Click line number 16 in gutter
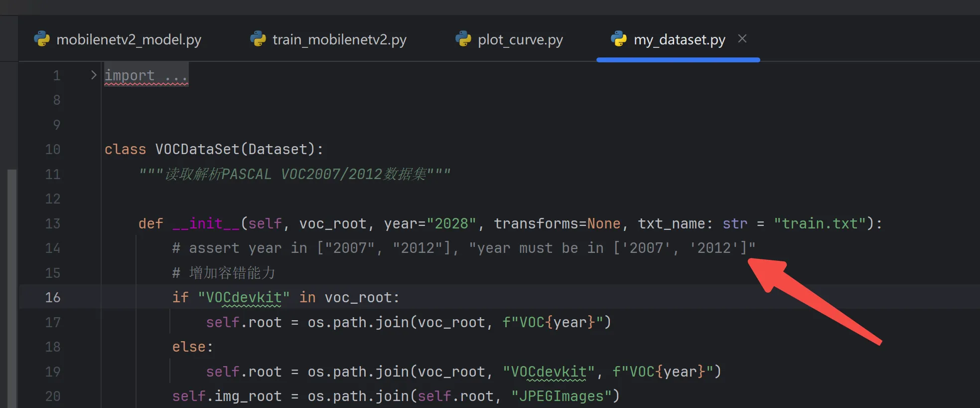The width and height of the screenshot is (980, 408). pos(53,298)
